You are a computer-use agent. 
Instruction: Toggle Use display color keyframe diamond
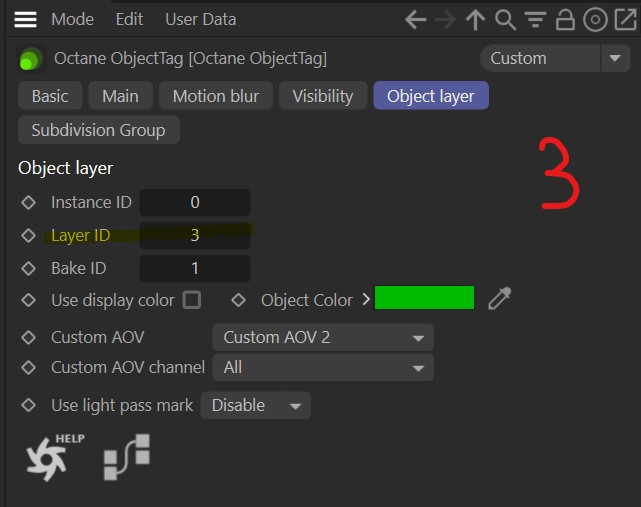pyautogui.click(x=29, y=300)
